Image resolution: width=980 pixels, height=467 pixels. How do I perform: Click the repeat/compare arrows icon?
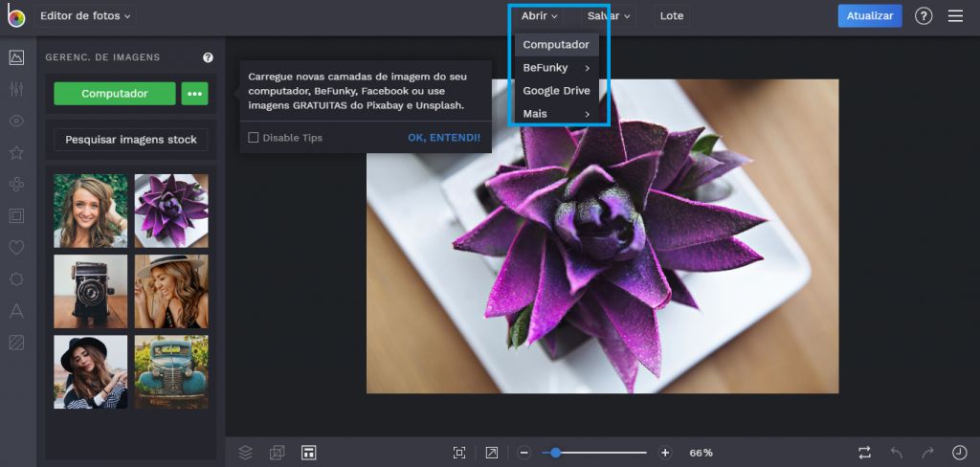(x=864, y=453)
